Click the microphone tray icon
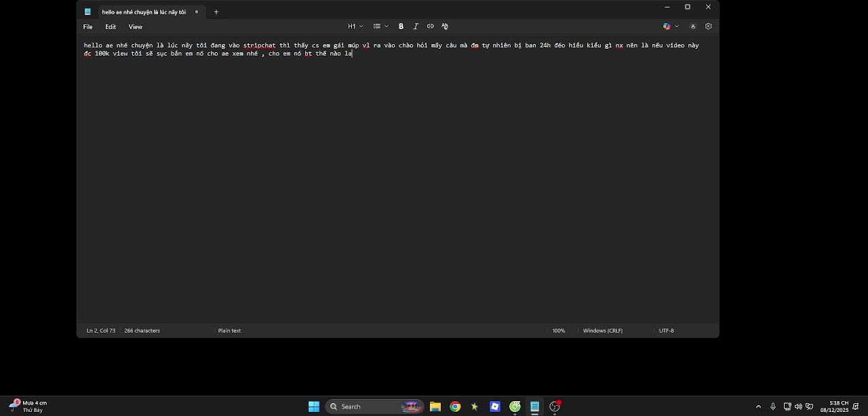Image resolution: width=868 pixels, height=416 pixels. tap(772, 407)
